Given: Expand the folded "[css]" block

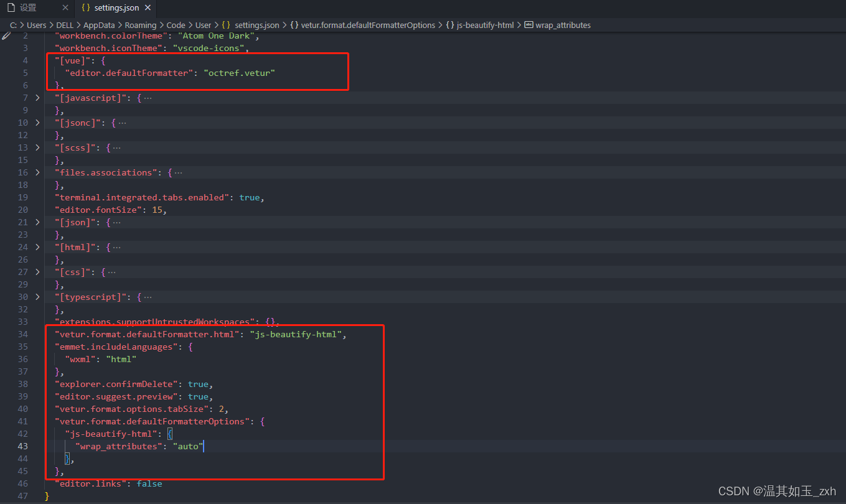Looking at the screenshot, I should 37,272.
